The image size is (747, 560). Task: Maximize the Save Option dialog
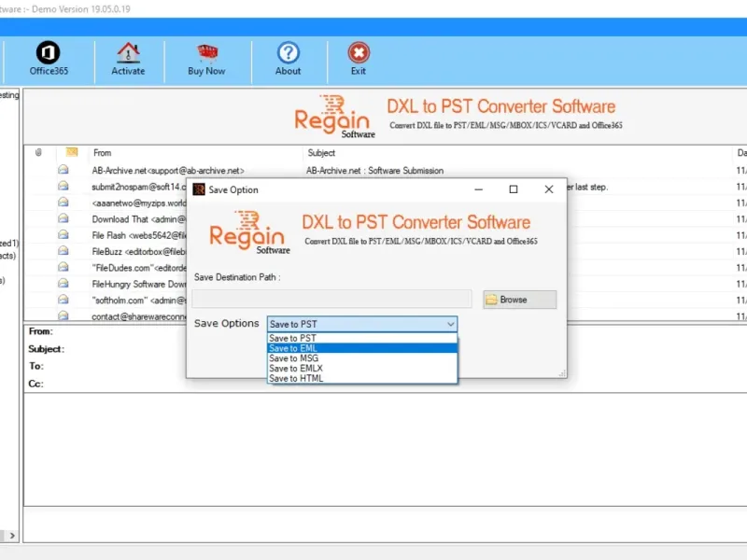tap(514, 189)
